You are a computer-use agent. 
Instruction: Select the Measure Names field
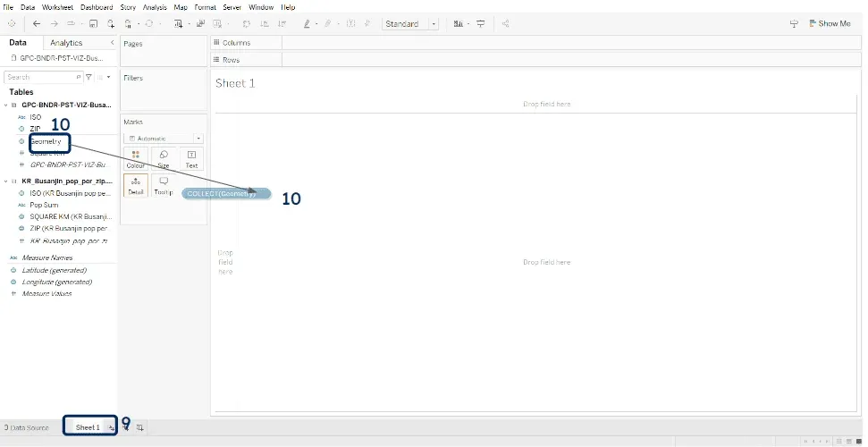pyautogui.click(x=47, y=257)
